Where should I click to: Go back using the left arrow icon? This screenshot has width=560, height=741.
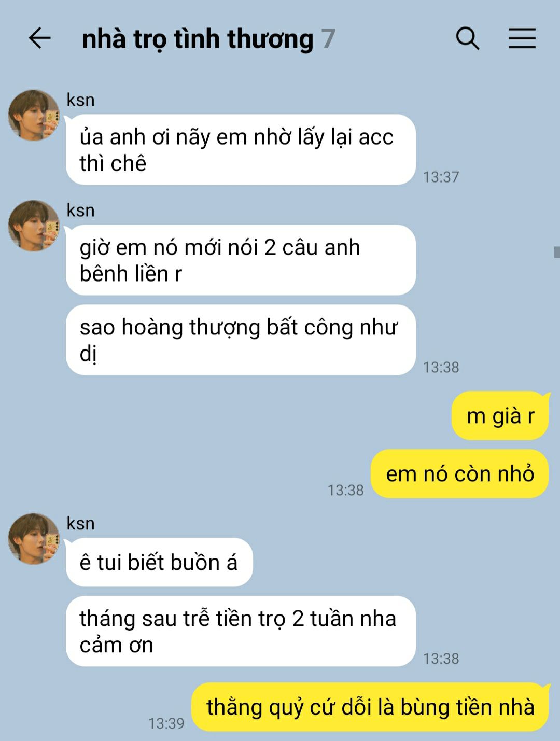39,38
